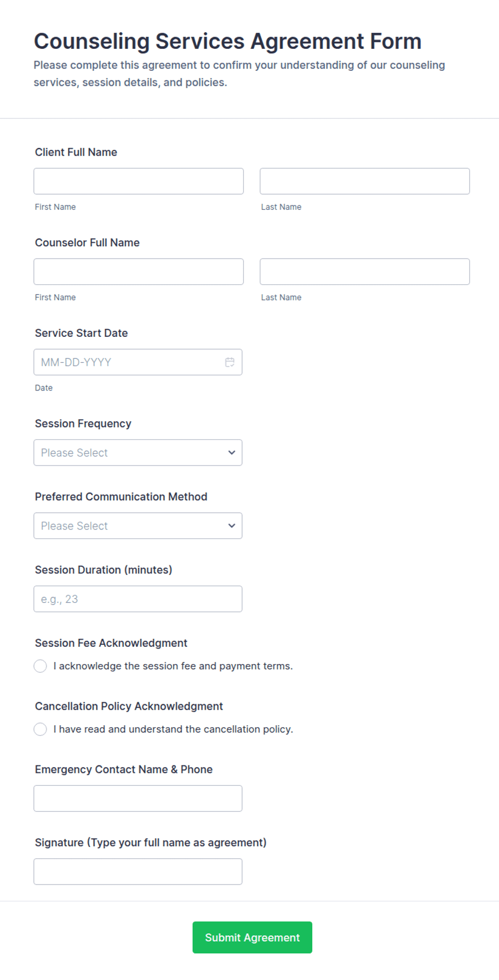This screenshot has height=980, width=499.
Task: Click the Signature full name field
Action: click(138, 872)
